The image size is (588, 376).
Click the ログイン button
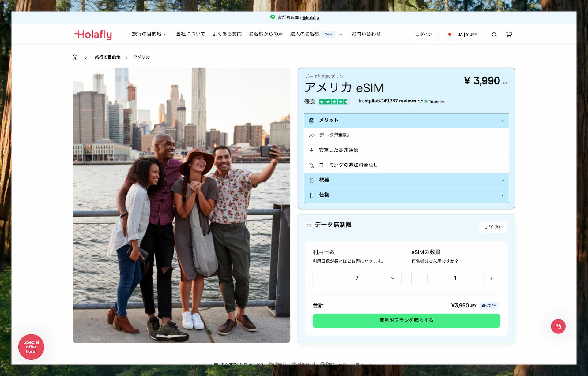(x=424, y=35)
